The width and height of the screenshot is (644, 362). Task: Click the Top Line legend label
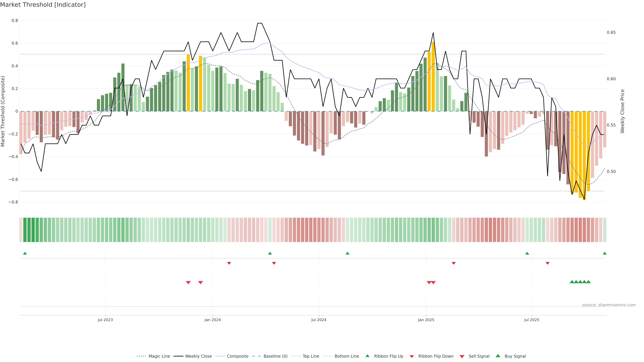311,356
